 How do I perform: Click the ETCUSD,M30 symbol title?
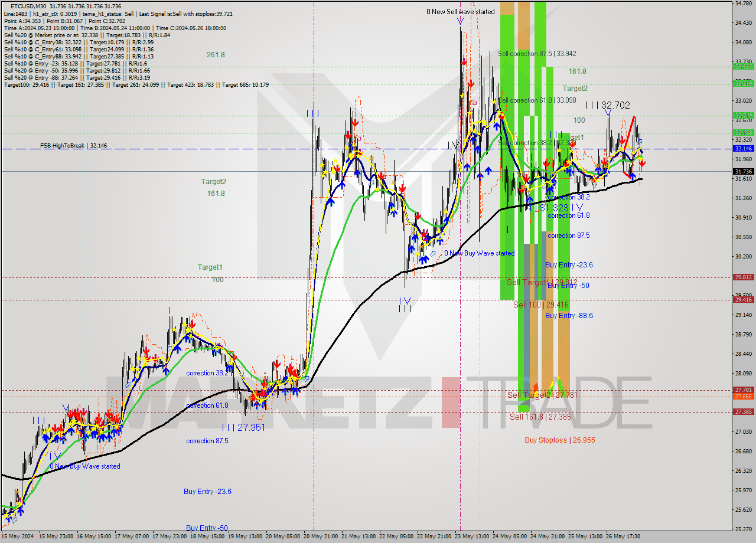(x=27, y=6)
